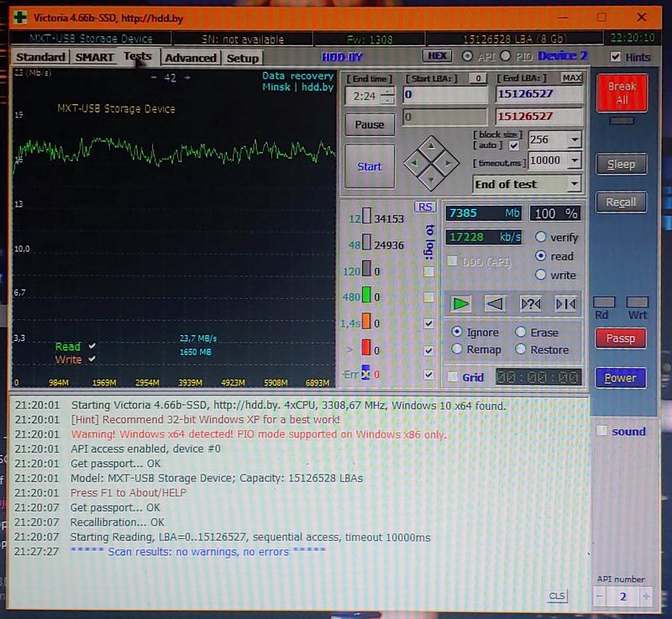Enable the Grid checkbox
The height and width of the screenshot is (619, 672).
pyautogui.click(x=454, y=377)
